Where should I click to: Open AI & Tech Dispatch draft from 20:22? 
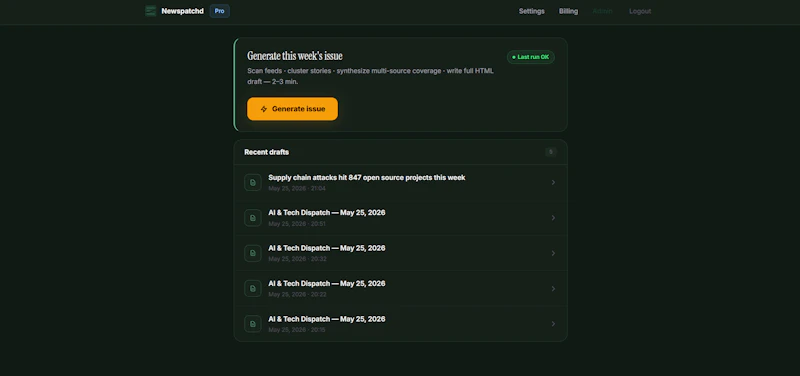pyautogui.click(x=401, y=288)
